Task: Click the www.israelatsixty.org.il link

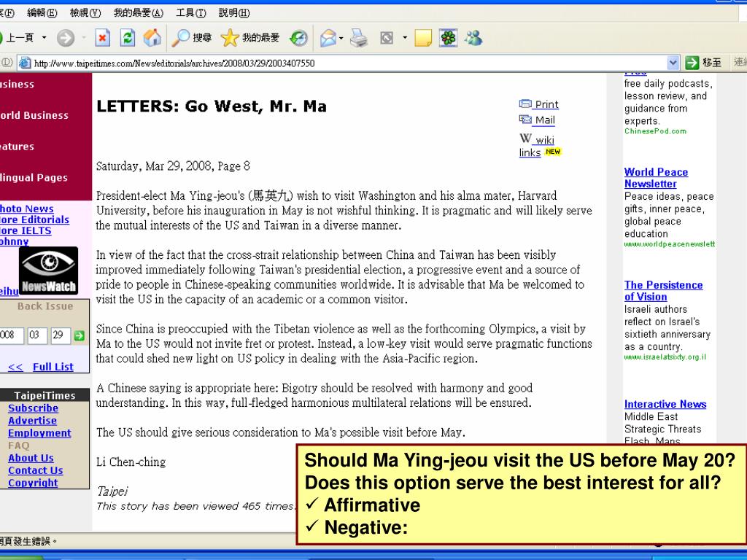Action: point(665,357)
